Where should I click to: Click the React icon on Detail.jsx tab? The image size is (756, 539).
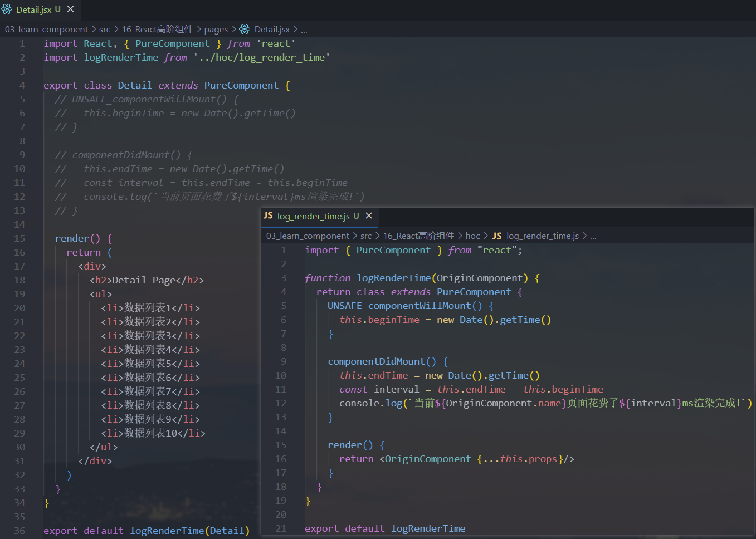[x=7, y=9]
